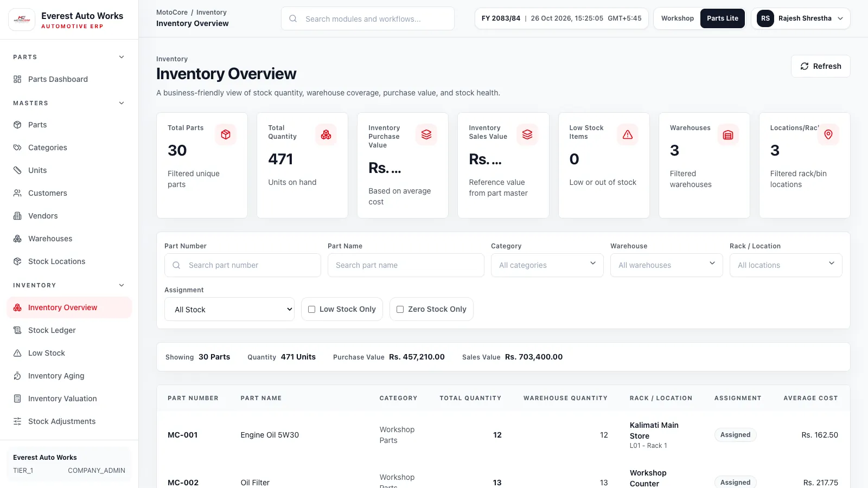The width and height of the screenshot is (868, 488).
Task: Focus the Search modules and workflows box
Action: tap(368, 18)
